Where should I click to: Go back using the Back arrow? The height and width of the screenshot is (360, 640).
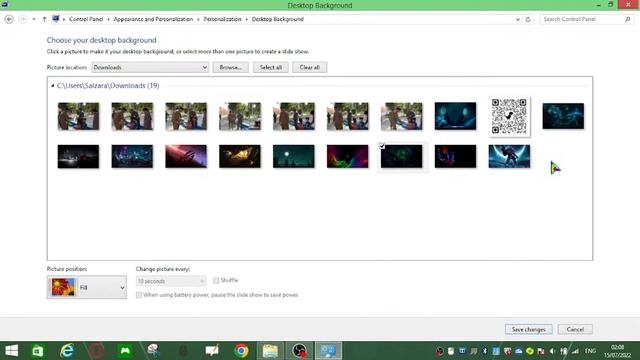pos(9,19)
